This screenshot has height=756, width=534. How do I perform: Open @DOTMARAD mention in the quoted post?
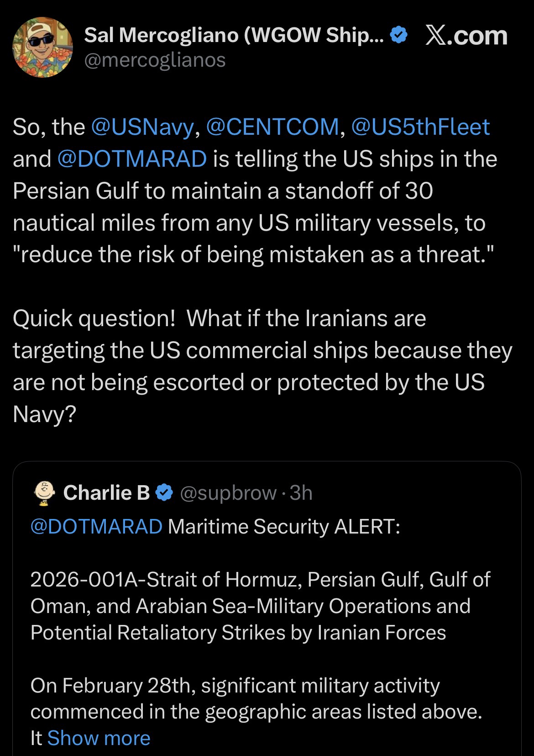click(x=96, y=526)
